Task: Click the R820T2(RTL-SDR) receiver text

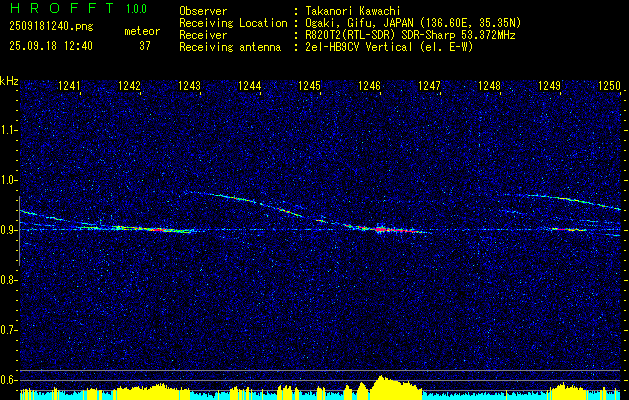Action: tap(408, 35)
